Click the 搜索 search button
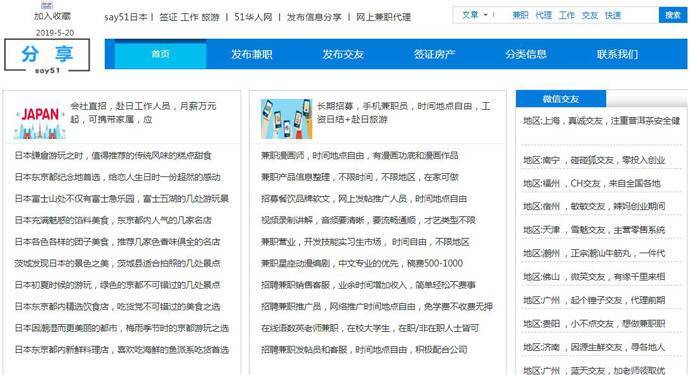This screenshot has width=690, height=375. pyautogui.click(x=673, y=15)
